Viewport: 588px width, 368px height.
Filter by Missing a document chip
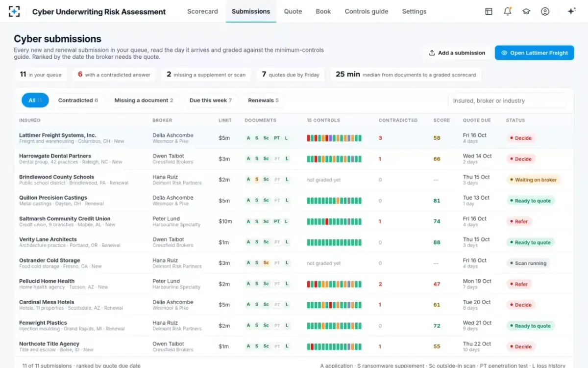coord(144,101)
